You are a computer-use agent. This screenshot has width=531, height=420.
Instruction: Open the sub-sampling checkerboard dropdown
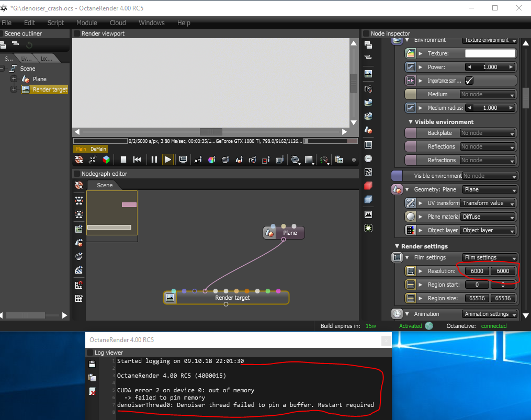coord(309,160)
